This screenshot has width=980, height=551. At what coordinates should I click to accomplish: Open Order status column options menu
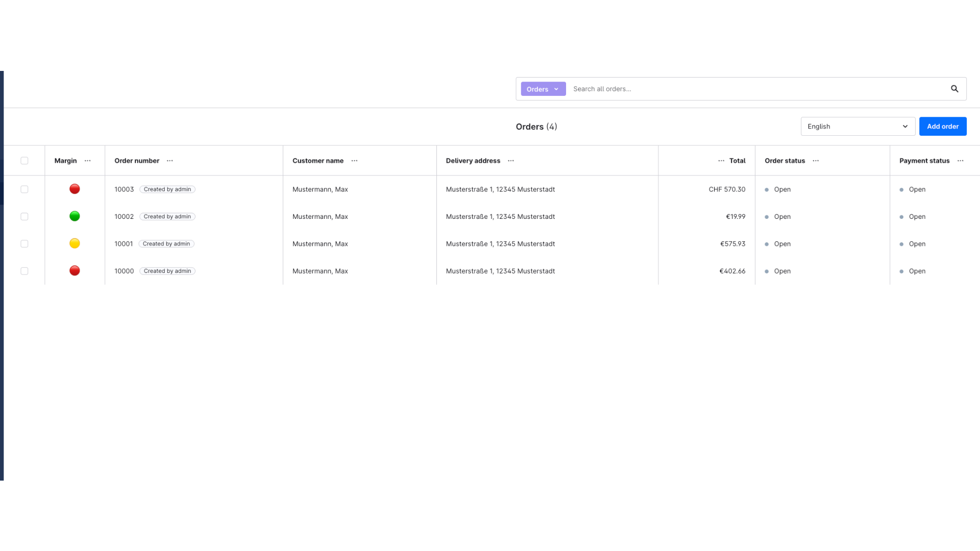(x=816, y=161)
